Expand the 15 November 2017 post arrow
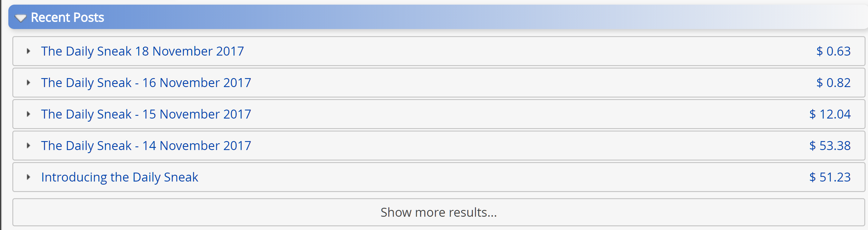This screenshot has height=230, width=868. point(29,114)
